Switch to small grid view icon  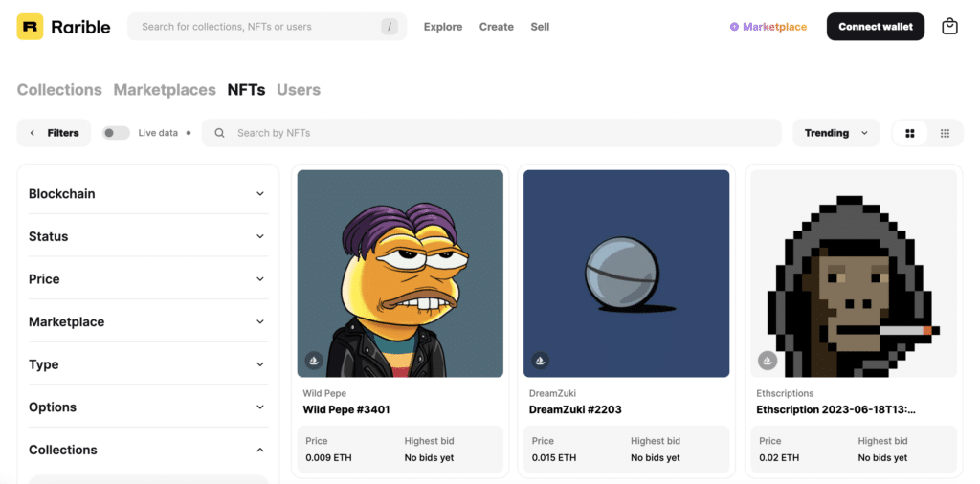[x=945, y=133]
